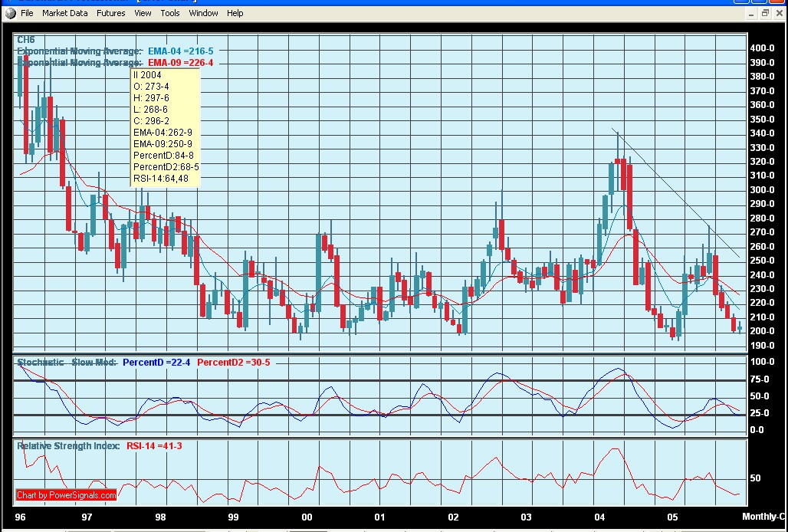
Task: Click the EMA-04 =216-5 indicator label
Action: click(x=181, y=51)
